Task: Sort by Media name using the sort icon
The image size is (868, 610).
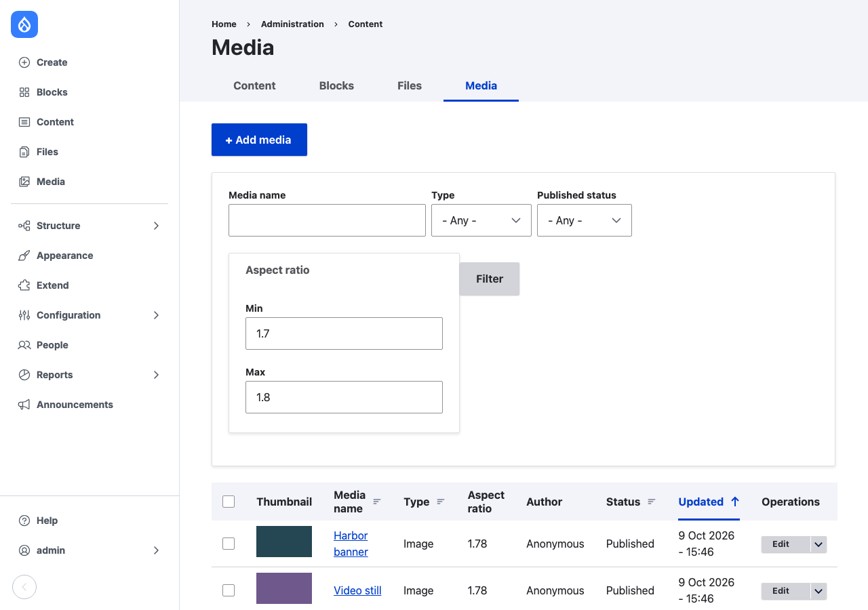Action: tap(377, 502)
